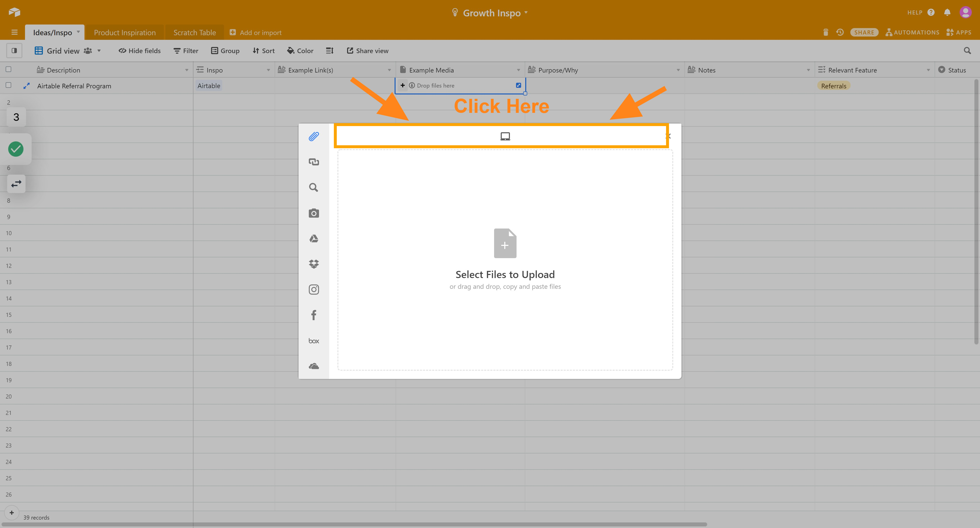This screenshot has width=980, height=528.
Task: Choose Dropbox as upload source
Action: [313, 264]
